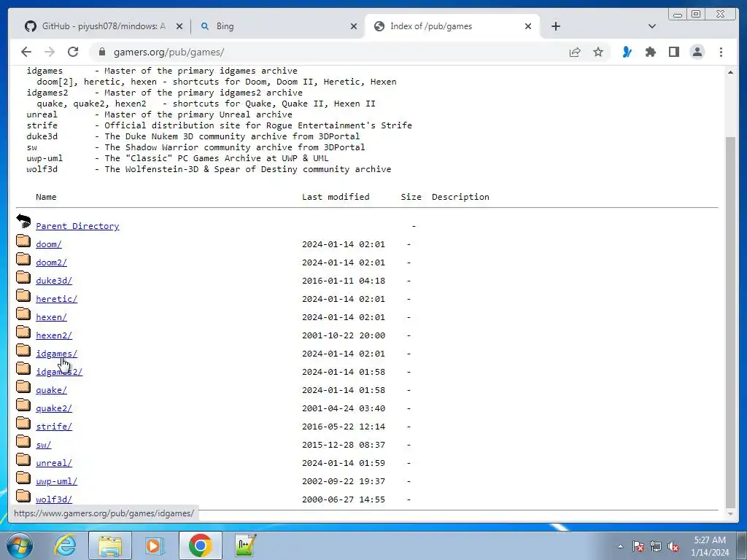
Task: Click the folder icon next to heretic/
Action: (23, 295)
